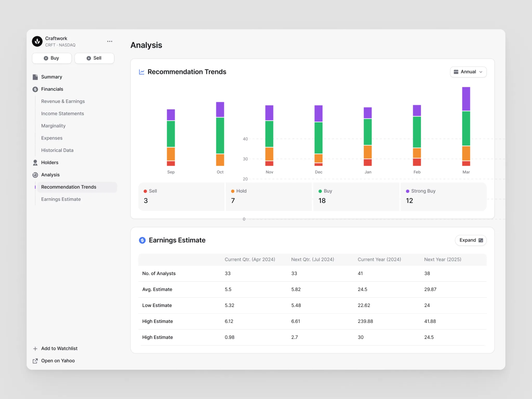Open the Annual period dropdown
532x399 pixels.
click(x=468, y=72)
